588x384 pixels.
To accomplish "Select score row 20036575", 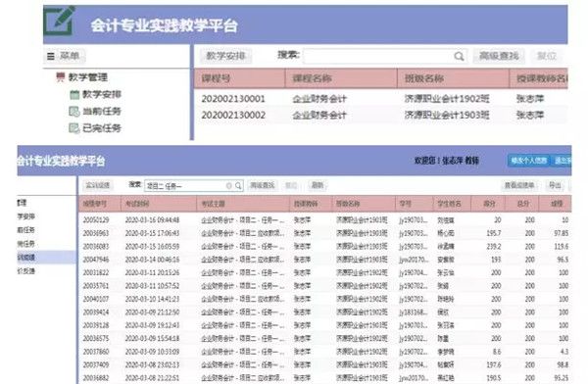I will click(x=324, y=338).
